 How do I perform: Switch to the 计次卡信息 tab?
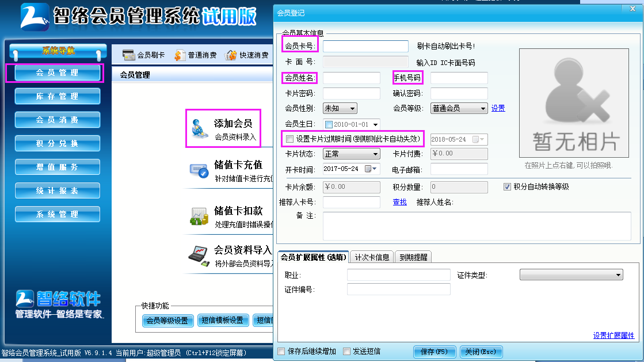(x=372, y=257)
